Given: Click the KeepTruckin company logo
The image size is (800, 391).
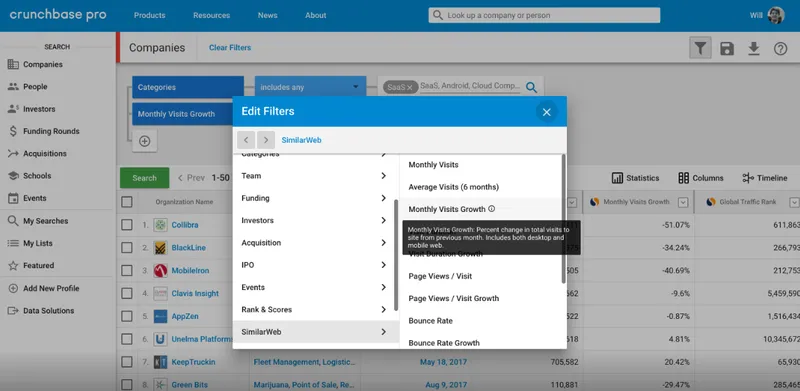Looking at the screenshot, I should [160, 362].
